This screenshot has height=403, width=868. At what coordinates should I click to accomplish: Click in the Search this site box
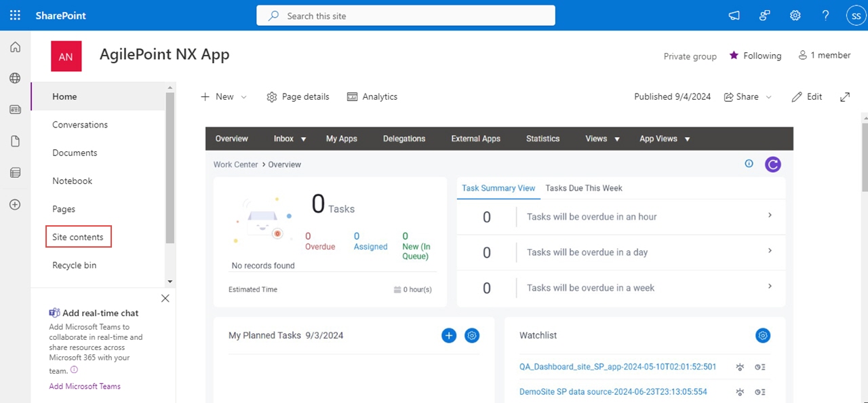(x=406, y=16)
